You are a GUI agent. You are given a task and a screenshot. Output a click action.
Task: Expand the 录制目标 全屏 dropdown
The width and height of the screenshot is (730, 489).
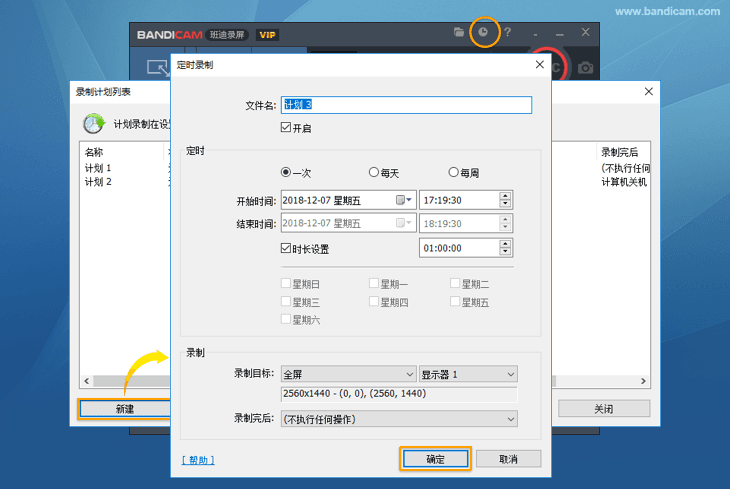(348, 374)
